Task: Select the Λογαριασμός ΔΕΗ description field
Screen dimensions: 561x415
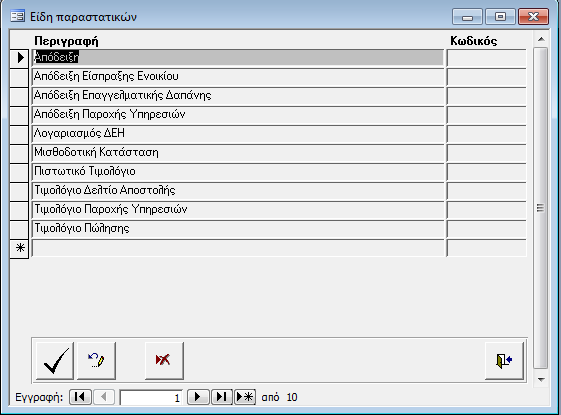Action: pyautogui.click(x=238, y=133)
